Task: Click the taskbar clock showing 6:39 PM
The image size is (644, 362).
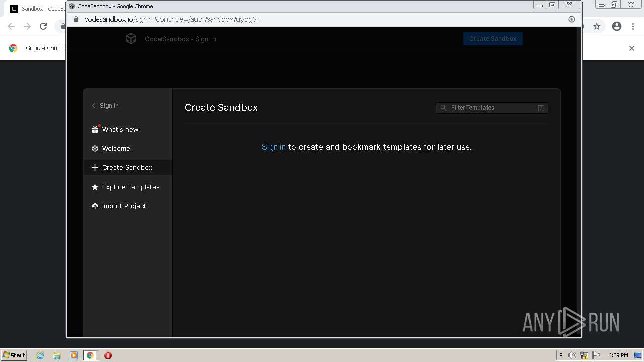Action: pyautogui.click(x=618, y=355)
